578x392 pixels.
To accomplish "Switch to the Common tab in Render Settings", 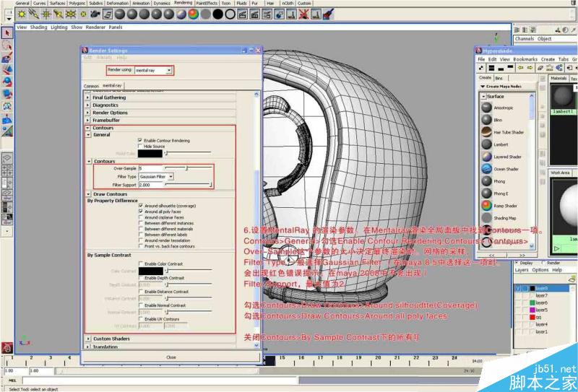I will [x=92, y=86].
